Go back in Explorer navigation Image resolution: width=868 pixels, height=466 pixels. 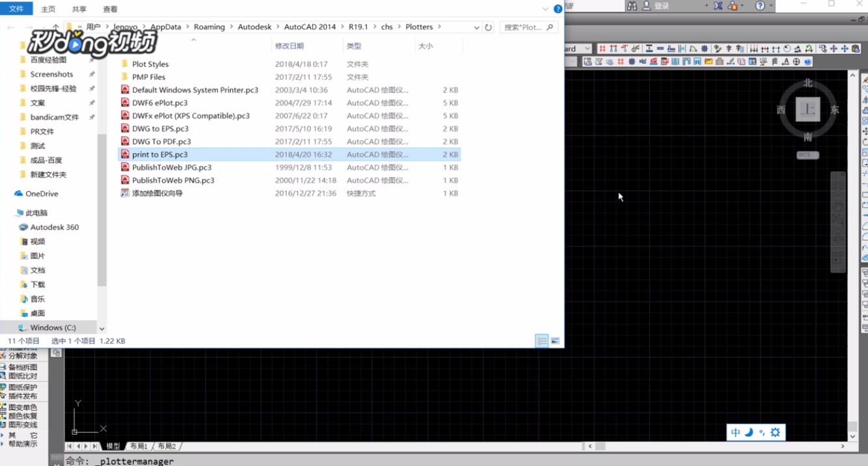10,27
